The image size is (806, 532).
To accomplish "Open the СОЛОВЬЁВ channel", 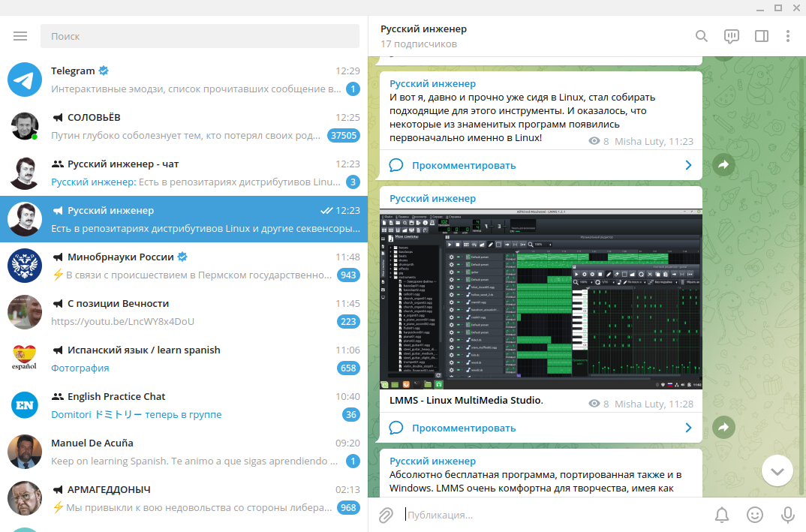I will click(184, 126).
